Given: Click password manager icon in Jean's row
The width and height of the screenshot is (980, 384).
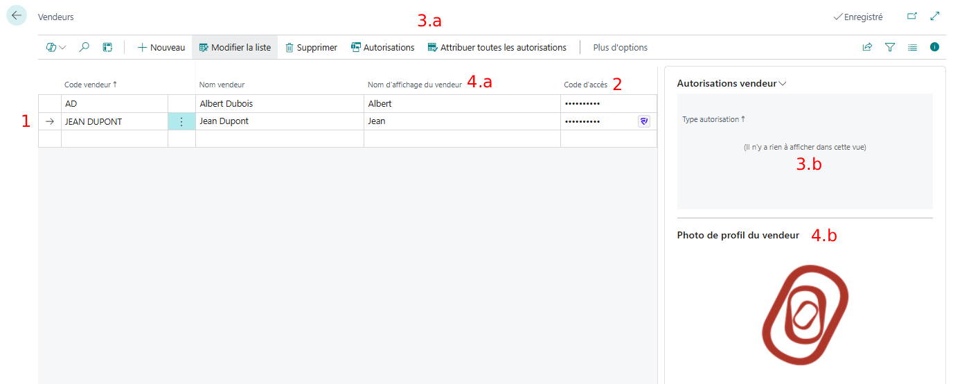Looking at the screenshot, I should (644, 121).
